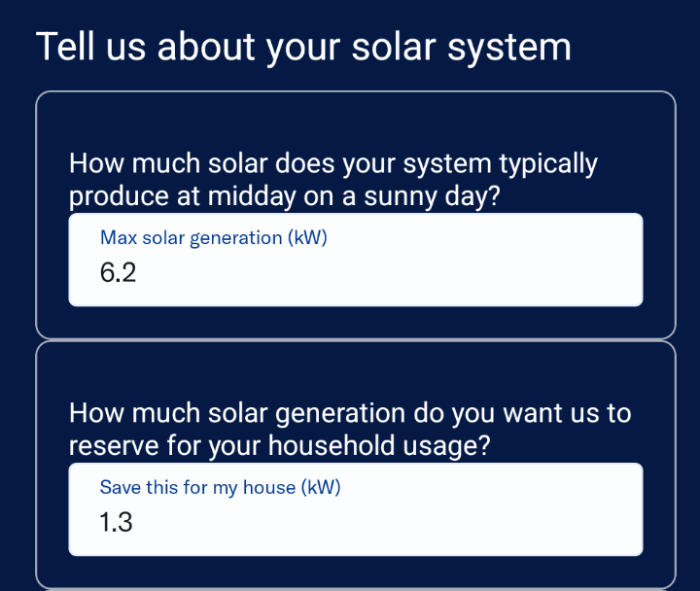
Task: Click the word 'household' in the second question
Action: (x=332, y=445)
